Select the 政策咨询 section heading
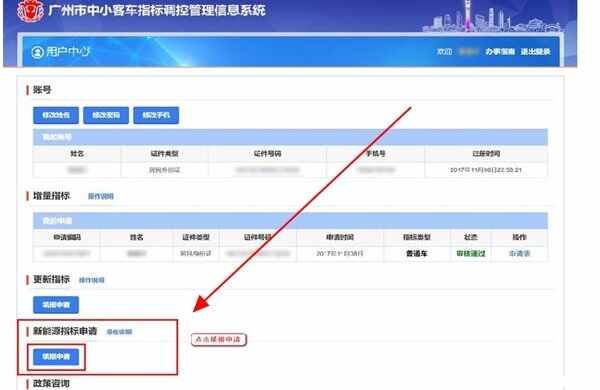600x390 pixels. [51, 383]
